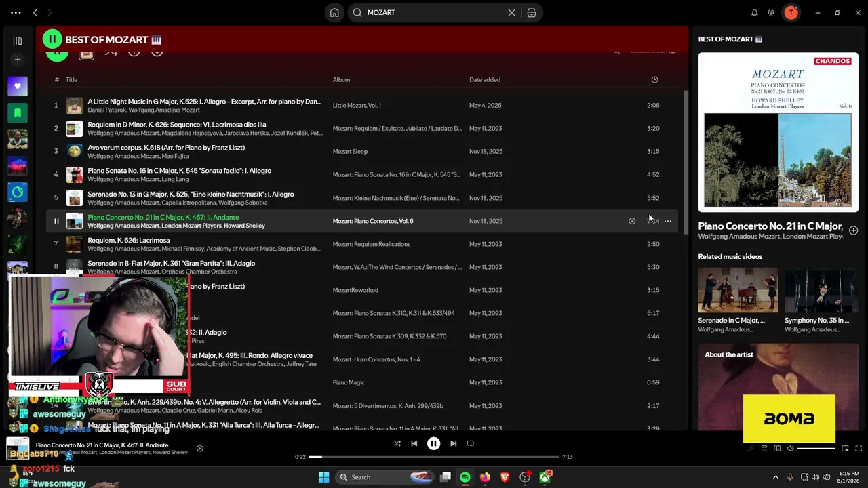Image resolution: width=868 pixels, height=488 pixels.
Task: Open the Mozart Sleep album link
Action: tap(350, 151)
